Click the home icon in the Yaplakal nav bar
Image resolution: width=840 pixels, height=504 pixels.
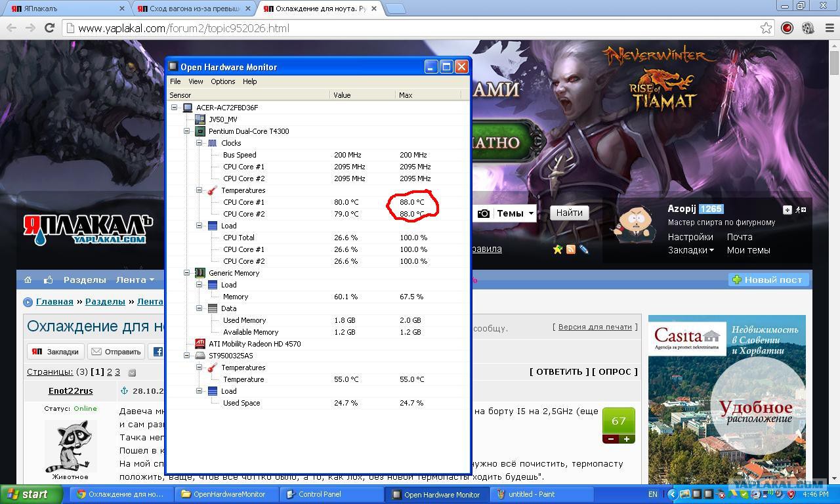pos(28,280)
